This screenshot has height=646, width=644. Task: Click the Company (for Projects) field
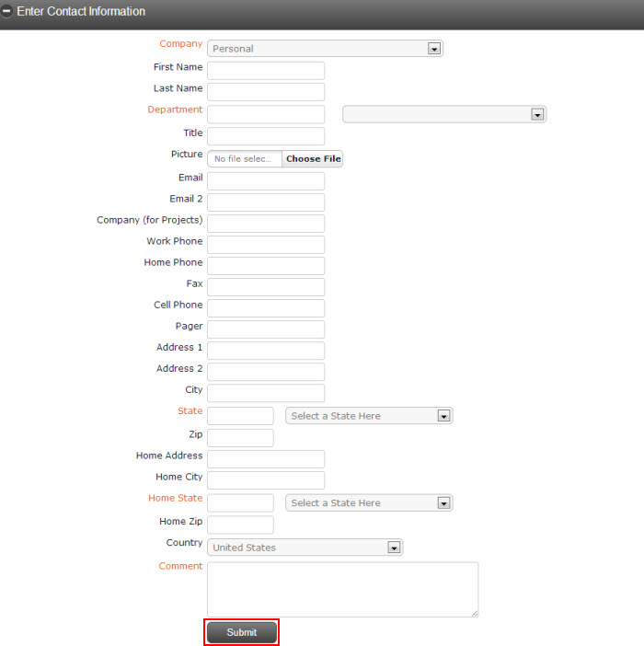(266, 224)
